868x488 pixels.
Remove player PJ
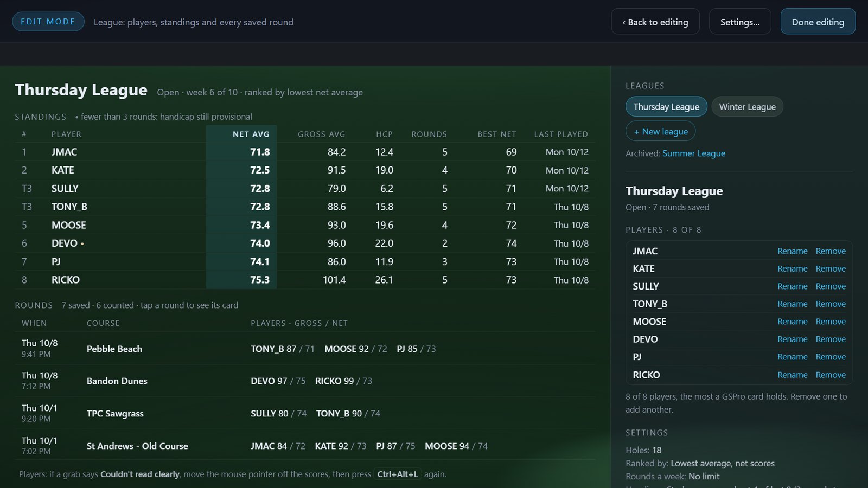(831, 357)
